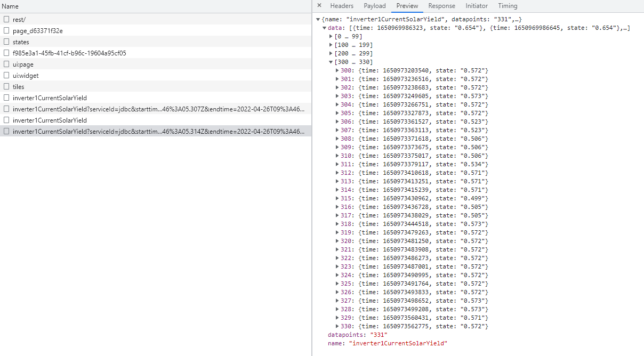Switch to the Response tab
644x356 pixels.
pos(441,6)
